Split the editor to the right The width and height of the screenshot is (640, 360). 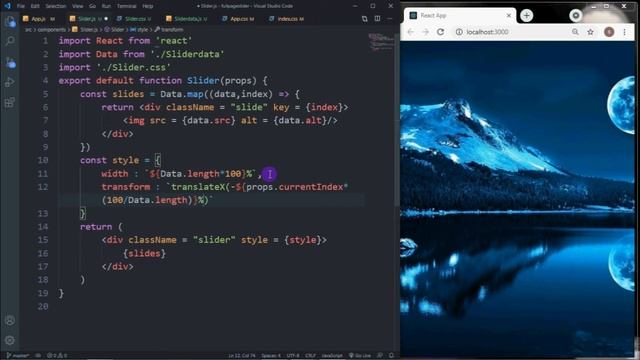pyautogui.click(x=378, y=19)
